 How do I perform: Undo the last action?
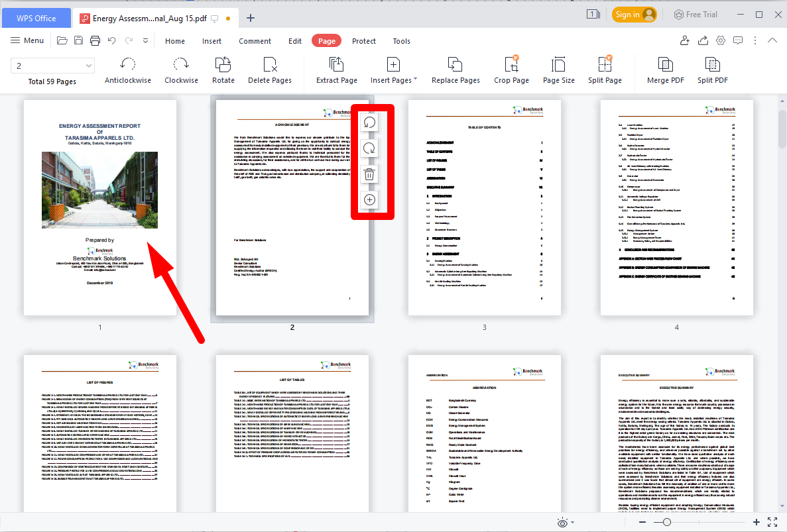pyautogui.click(x=112, y=40)
